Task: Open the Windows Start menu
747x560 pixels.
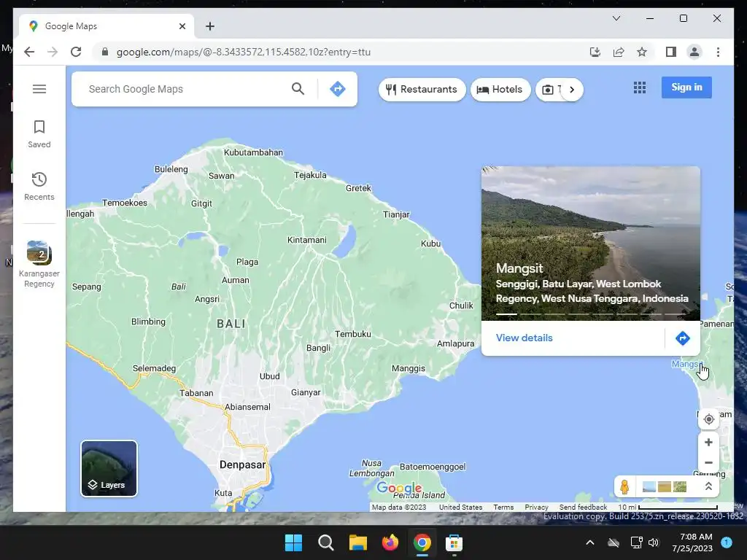Action: (x=293, y=542)
